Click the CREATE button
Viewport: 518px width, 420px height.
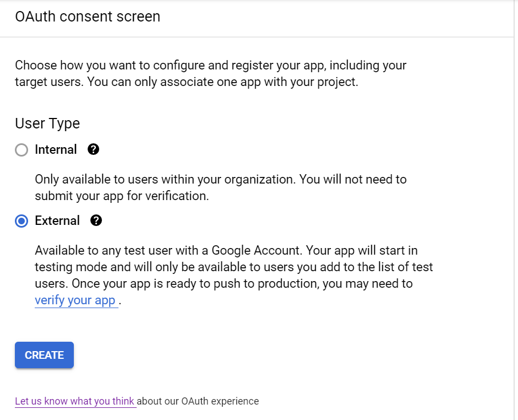point(44,355)
